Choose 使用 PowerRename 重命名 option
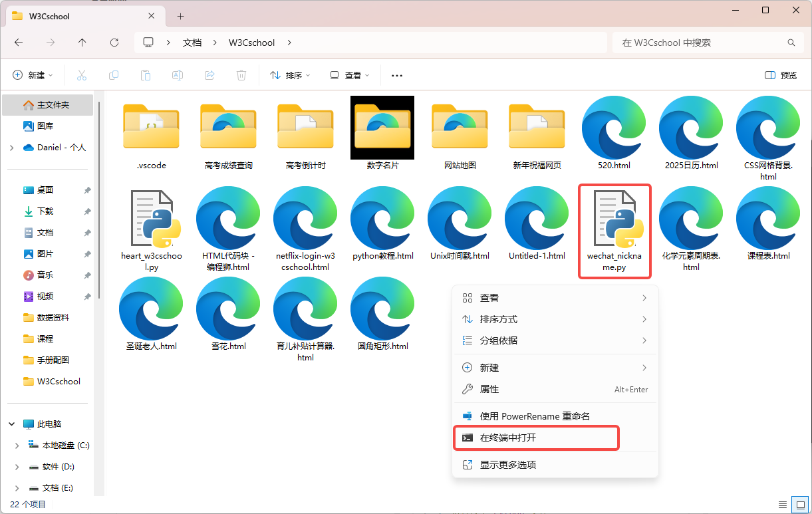Screen dimensions: 812x514 click(555, 416)
